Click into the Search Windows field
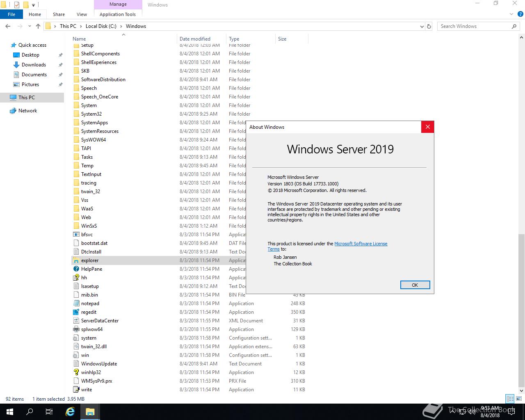This screenshot has width=525, height=420. tap(474, 26)
